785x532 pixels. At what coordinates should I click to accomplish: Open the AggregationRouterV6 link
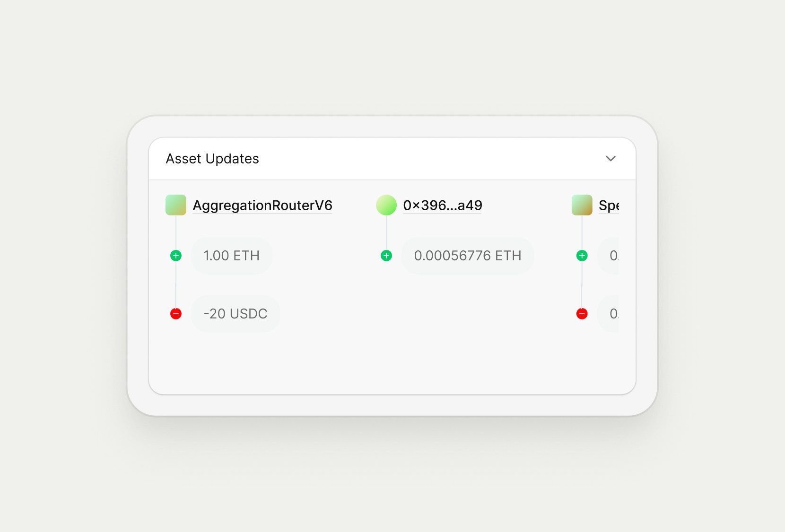coord(262,205)
